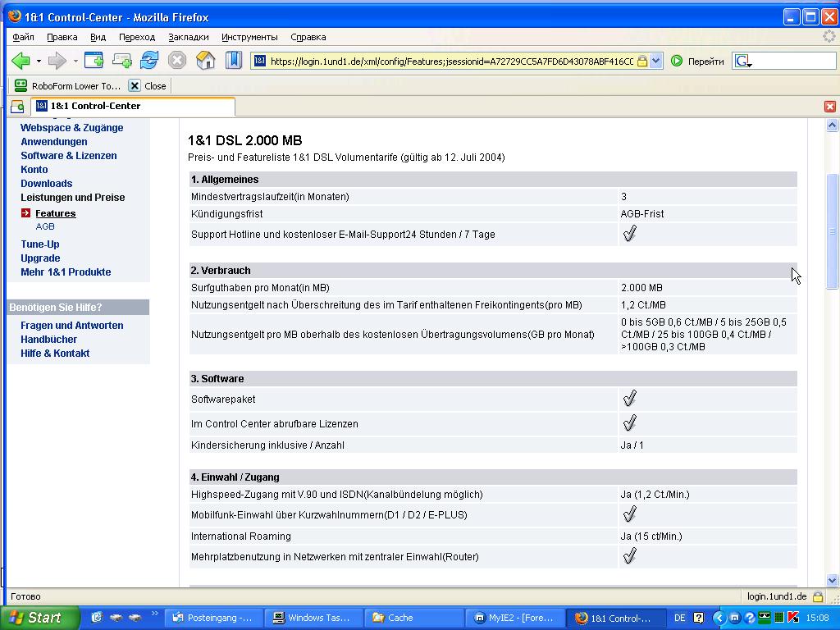Open the Upgrade link
The image size is (840, 630).
click(x=40, y=258)
